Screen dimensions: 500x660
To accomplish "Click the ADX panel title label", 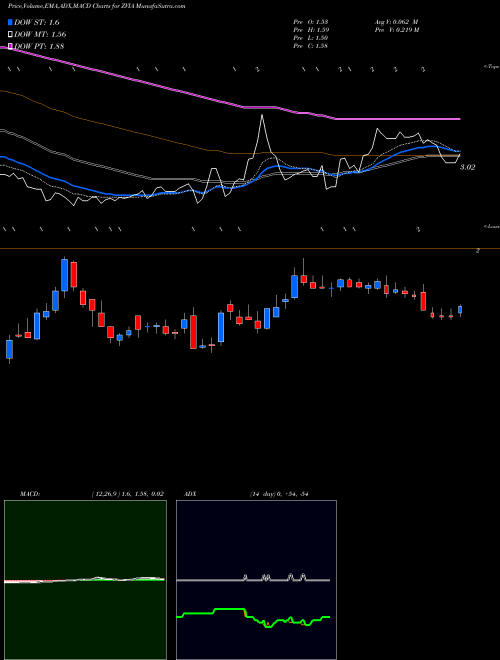I will [x=190, y=494].
